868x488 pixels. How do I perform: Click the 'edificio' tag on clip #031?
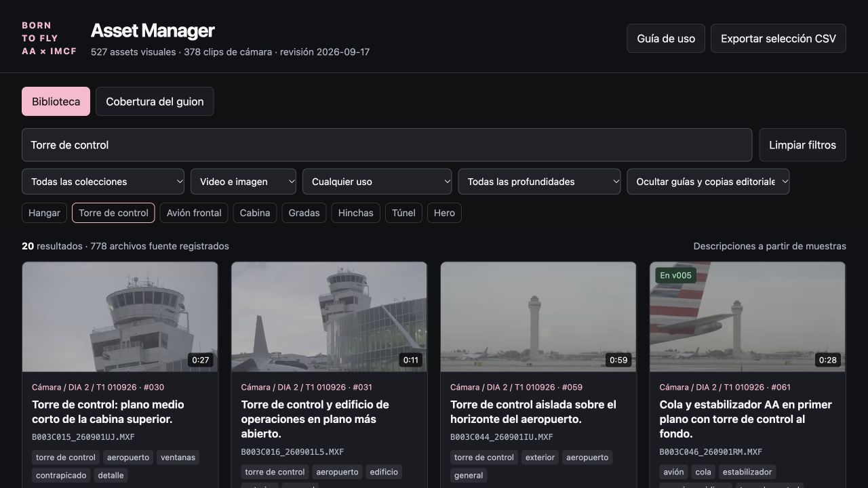(x=384, y=472)
